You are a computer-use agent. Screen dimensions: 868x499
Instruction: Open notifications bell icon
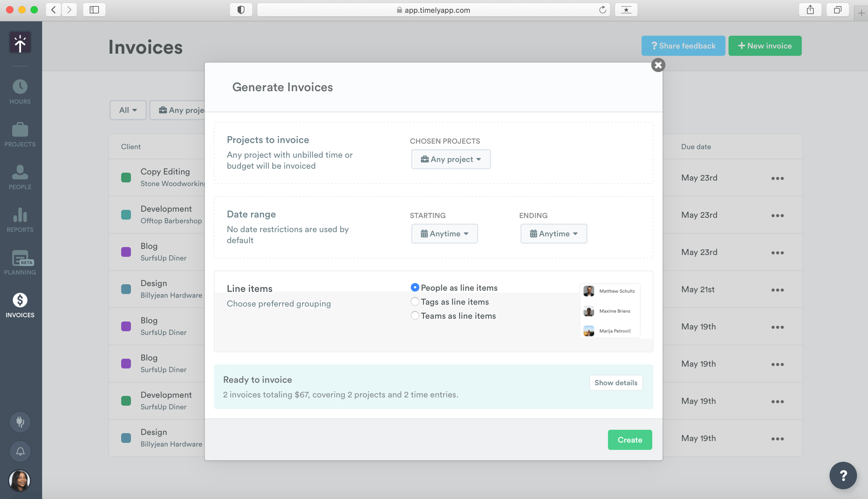(20, 451)
